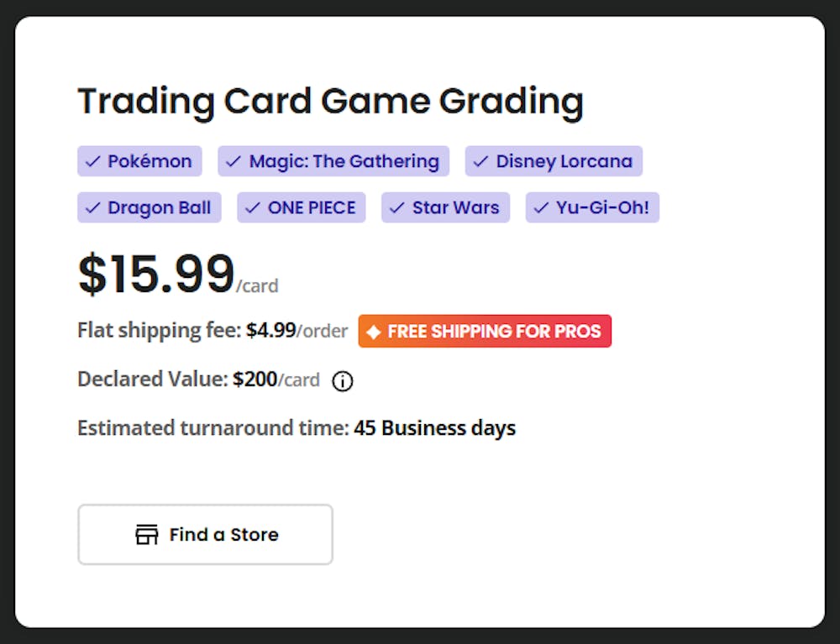Screen dimensions: 840x644
Task: Select the Star Wars game chip
Action: (x=445, y=207)
